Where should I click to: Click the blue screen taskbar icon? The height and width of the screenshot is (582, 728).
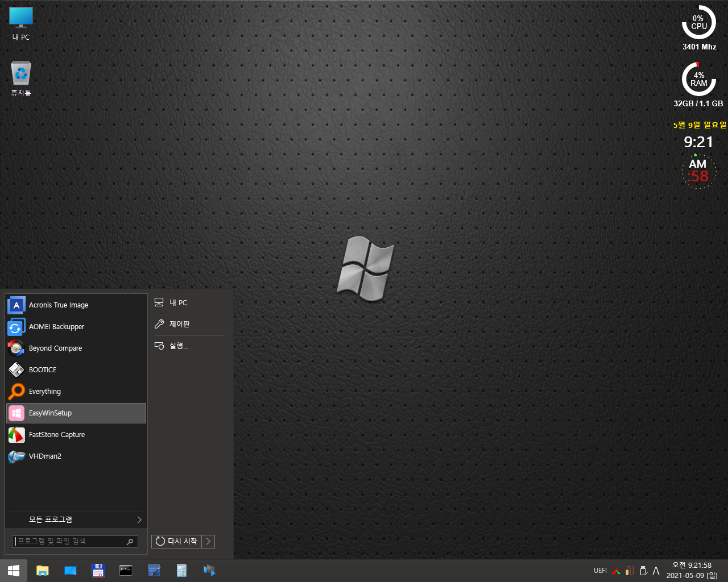[71, 571]
